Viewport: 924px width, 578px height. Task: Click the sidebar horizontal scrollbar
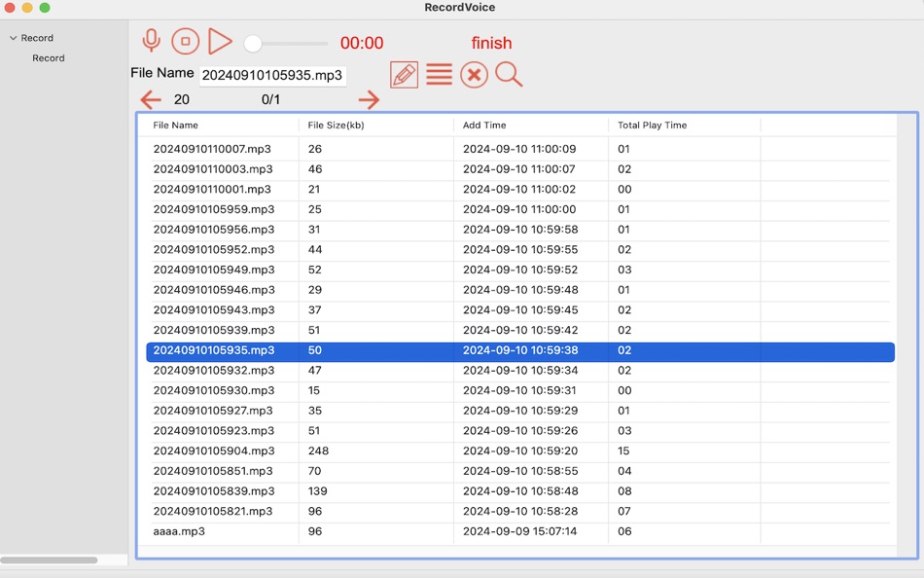pyautogui.click(x=49, y=560)
